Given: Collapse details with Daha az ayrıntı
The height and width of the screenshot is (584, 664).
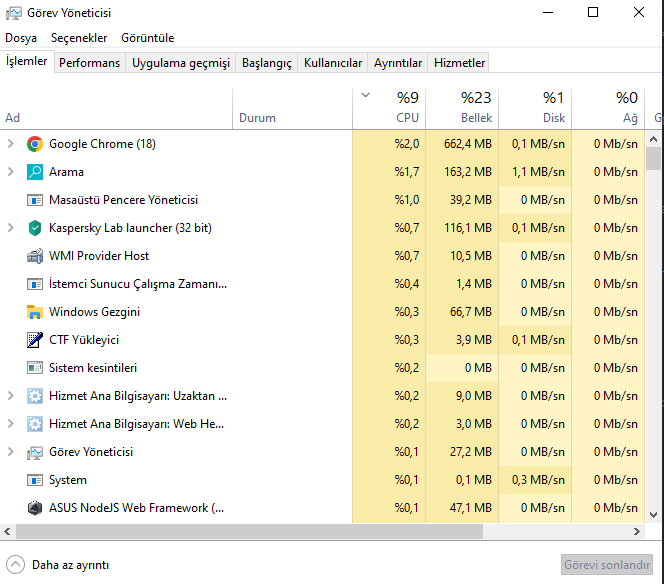Looking at the screenshot, I should click(x=58, y=564).
